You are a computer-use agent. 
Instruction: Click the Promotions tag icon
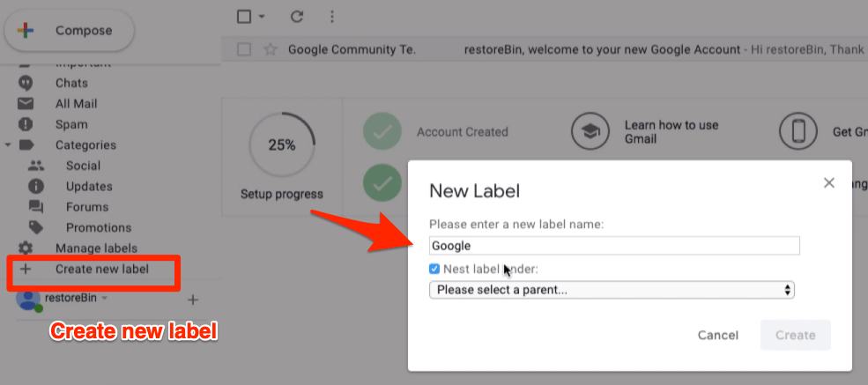click(x=36, y=228)
